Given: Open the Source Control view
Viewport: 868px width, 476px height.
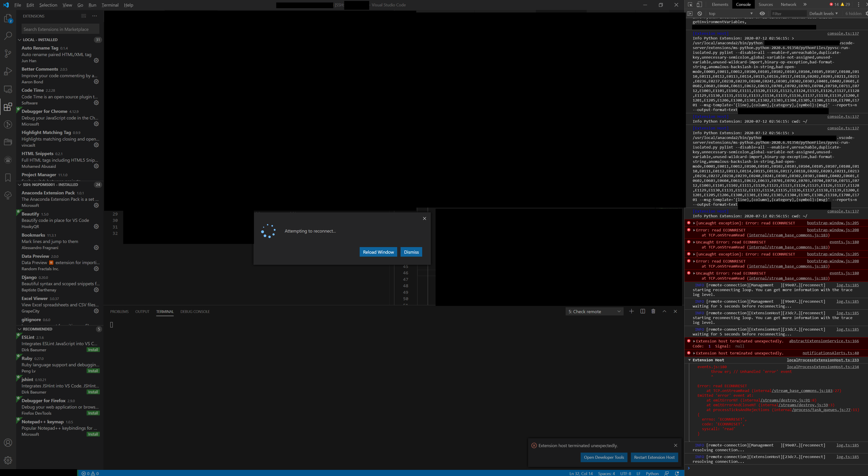Looking at the screenshot, I should coord(8,54).
